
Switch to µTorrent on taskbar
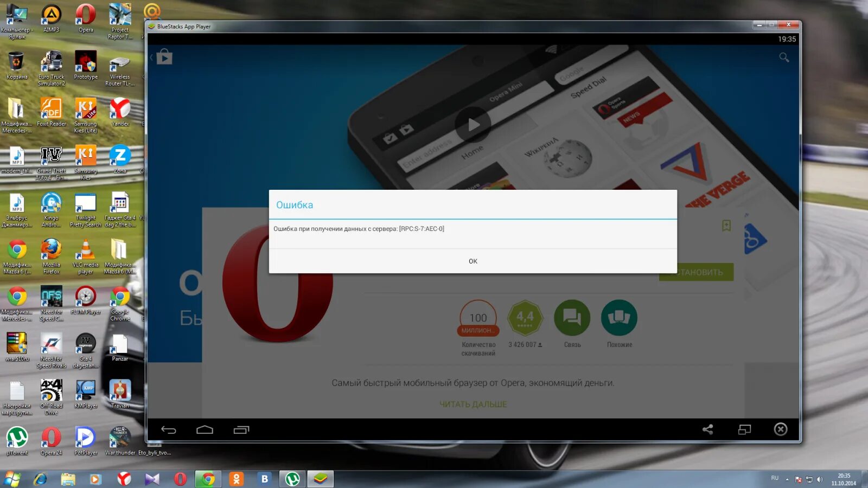coord(292,479)
